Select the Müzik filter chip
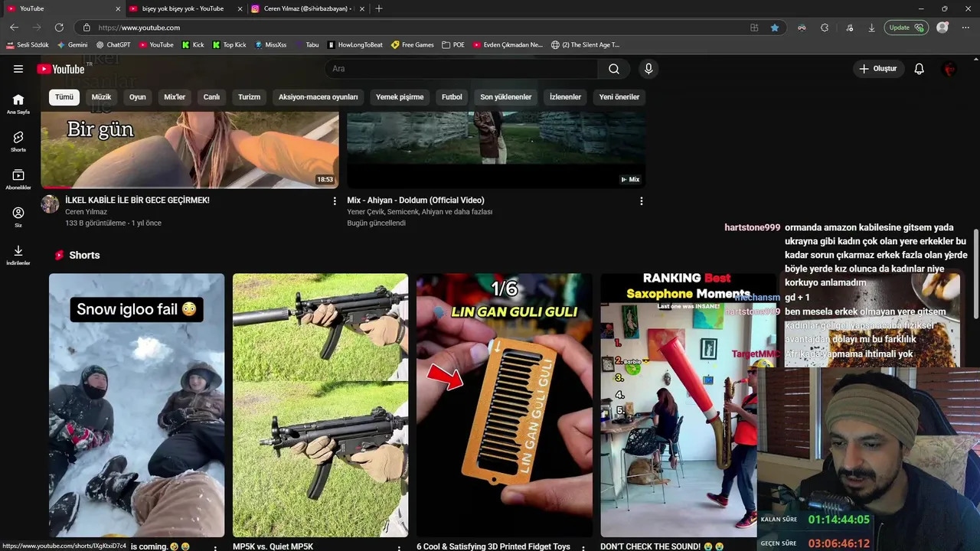980x551 pixels. [101, 97]
